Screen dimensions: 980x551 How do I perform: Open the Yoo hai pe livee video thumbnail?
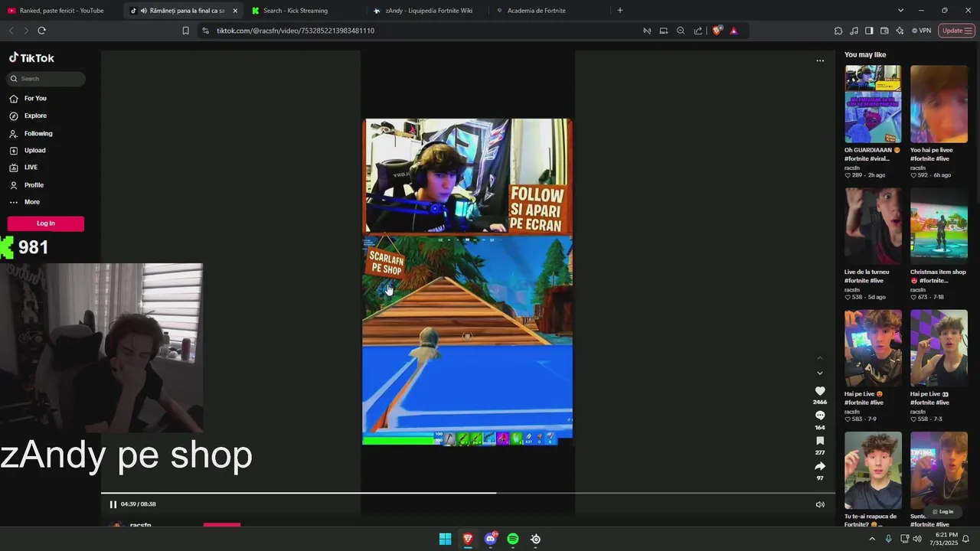(x=939, y=104)
